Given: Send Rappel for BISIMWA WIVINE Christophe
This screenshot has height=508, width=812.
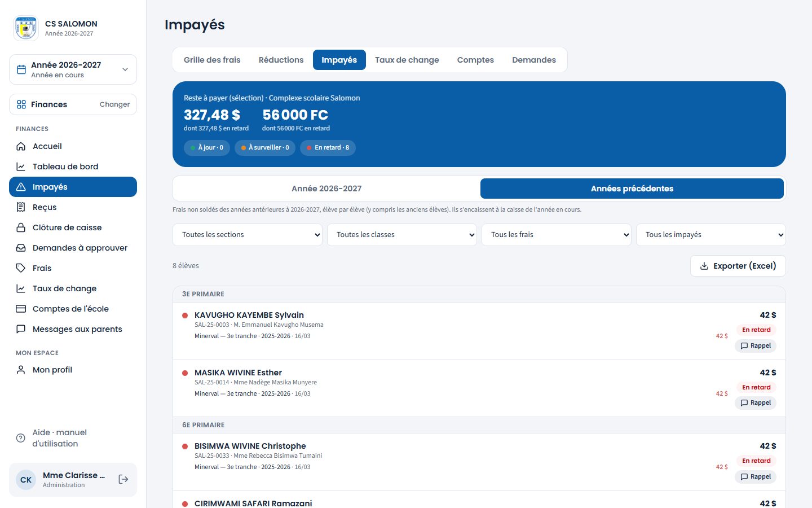Looking at the screenshot, I should coord(756,477).
